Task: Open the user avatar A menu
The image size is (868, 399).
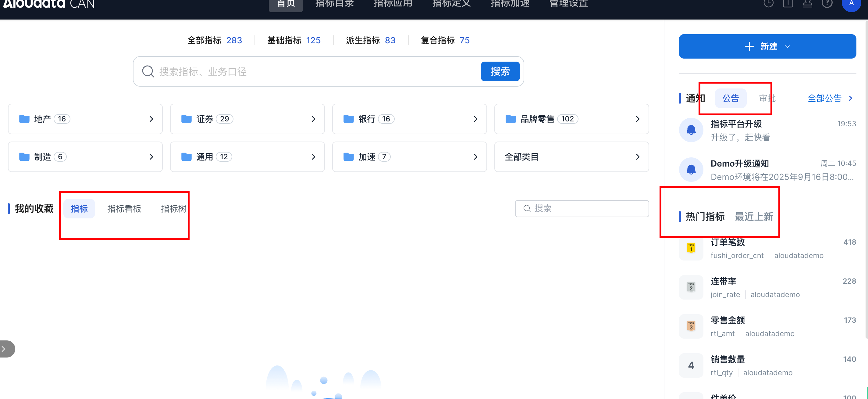Action: click(851, 3)
